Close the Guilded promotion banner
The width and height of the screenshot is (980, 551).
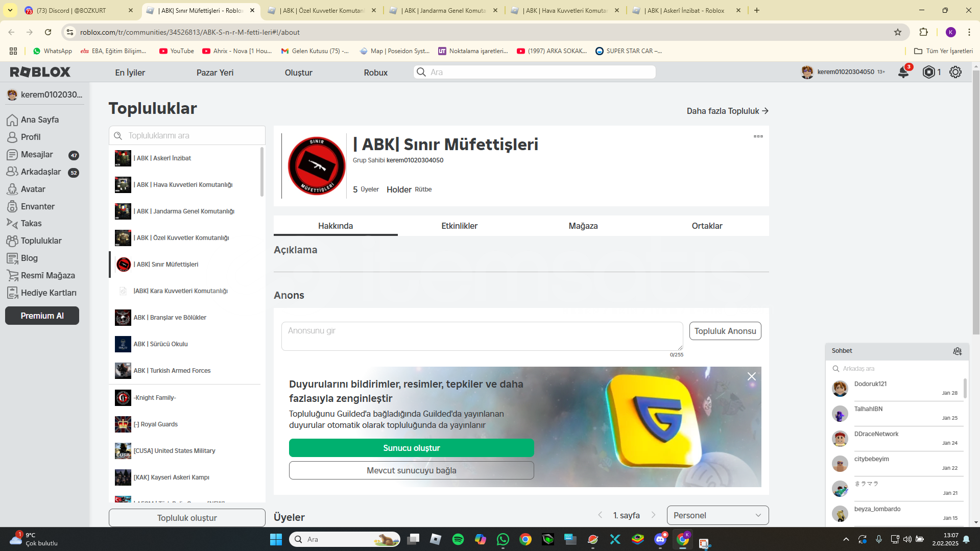[x=751, y=376]
